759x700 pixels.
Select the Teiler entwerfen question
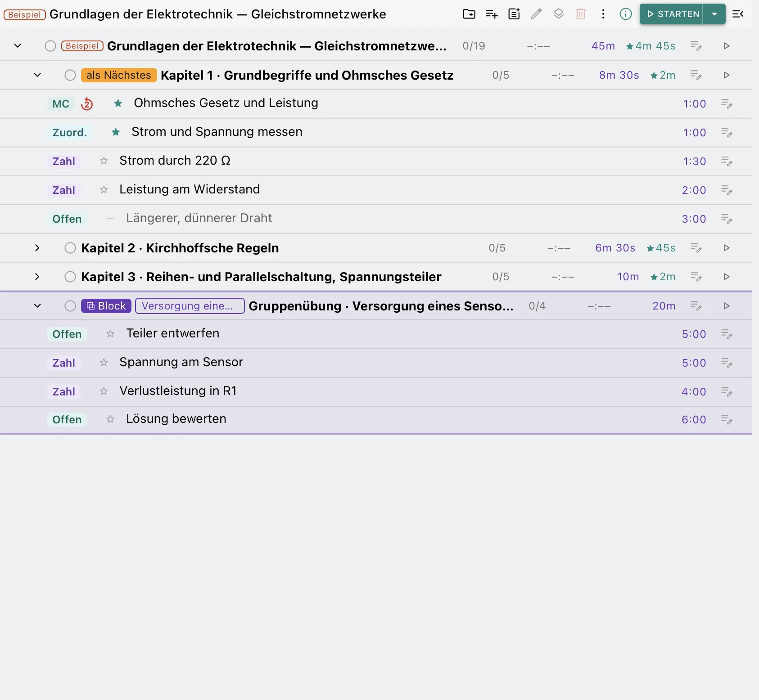click(173, 333)
